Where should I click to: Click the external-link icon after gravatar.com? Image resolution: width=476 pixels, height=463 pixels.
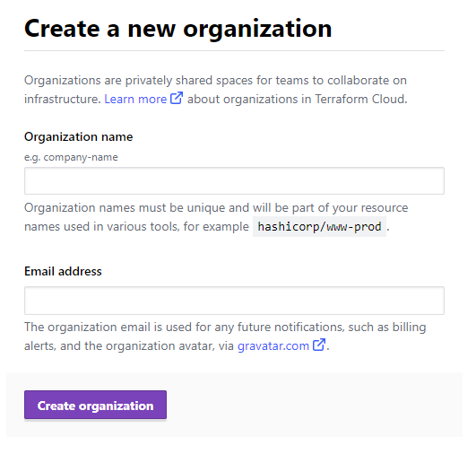click(x=319, y=345)
